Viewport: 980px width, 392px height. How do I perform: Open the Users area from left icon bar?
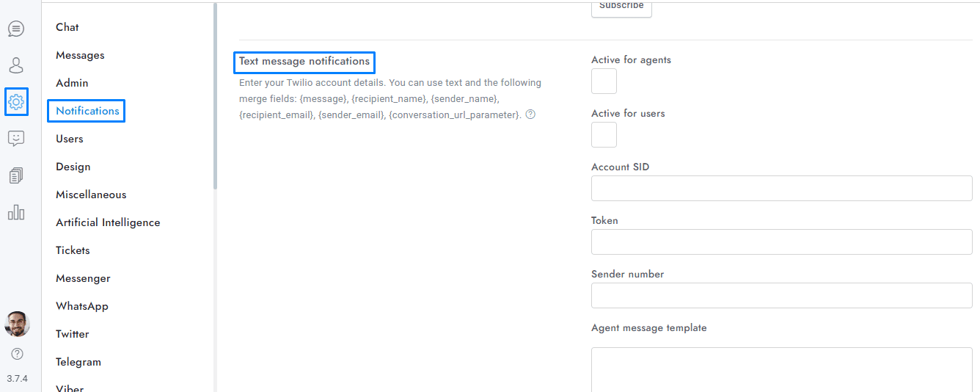pyautogui.click(x=16, y=65)
